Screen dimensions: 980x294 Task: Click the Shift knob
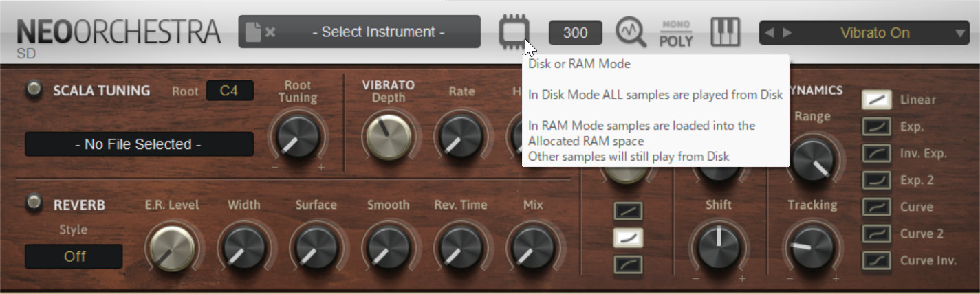point(718,248)
